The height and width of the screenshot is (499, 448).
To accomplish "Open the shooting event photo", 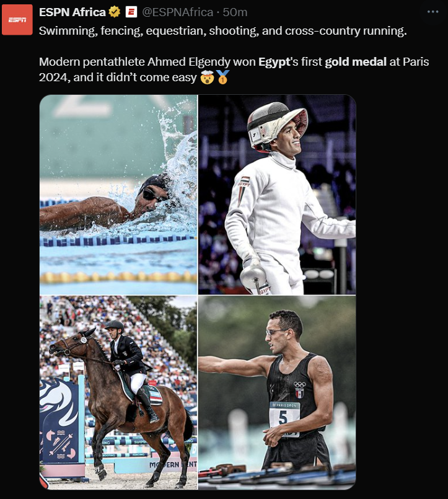I will pyautogui.click(x=277, y=392).
